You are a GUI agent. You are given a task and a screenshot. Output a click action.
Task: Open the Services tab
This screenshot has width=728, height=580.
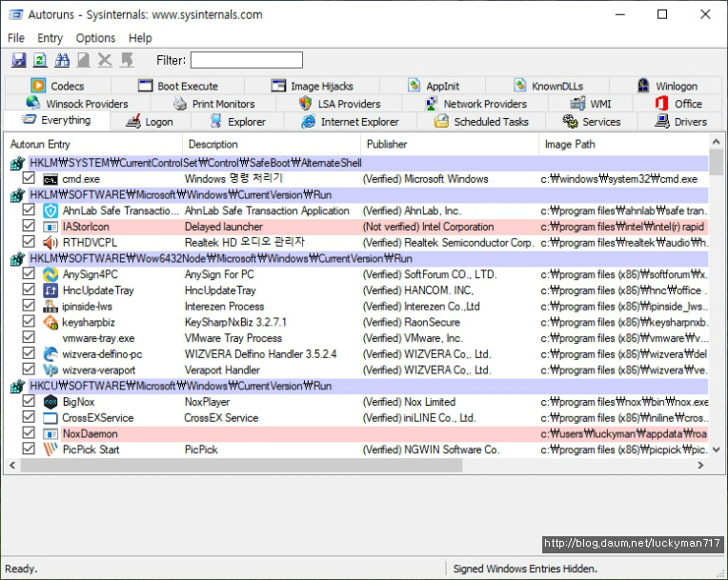(x=592, y=122)
